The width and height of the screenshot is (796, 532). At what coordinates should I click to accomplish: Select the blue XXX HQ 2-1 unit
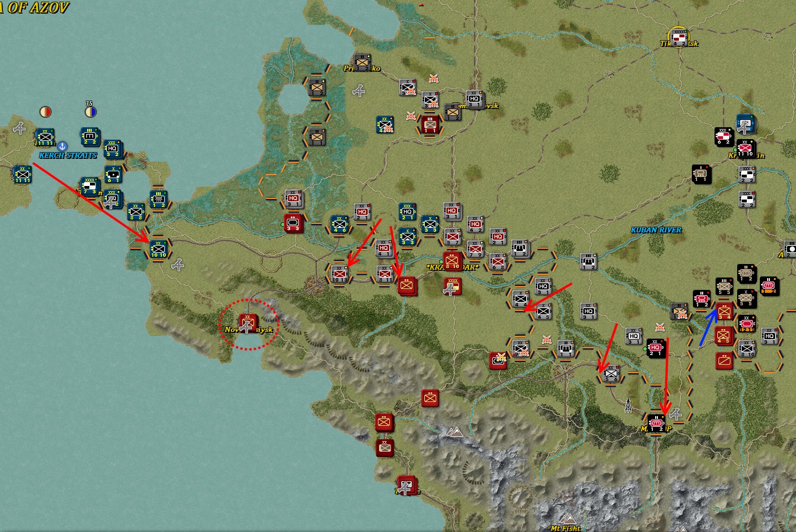click(407, 211)
